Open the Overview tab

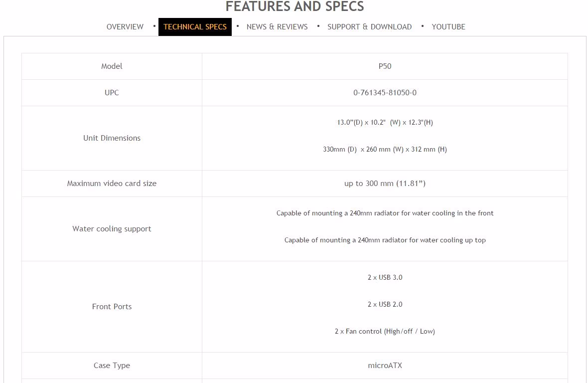pyautogui.click(x=125, y=26)
